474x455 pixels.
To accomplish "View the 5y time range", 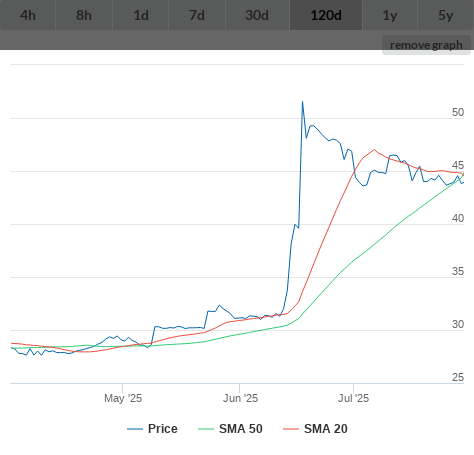I will point(446,15).
